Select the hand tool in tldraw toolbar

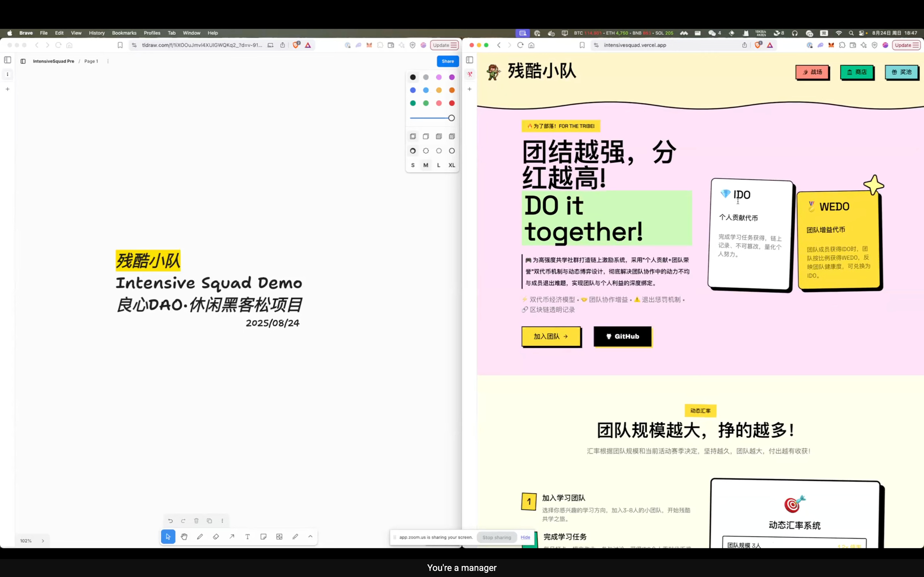184,537
